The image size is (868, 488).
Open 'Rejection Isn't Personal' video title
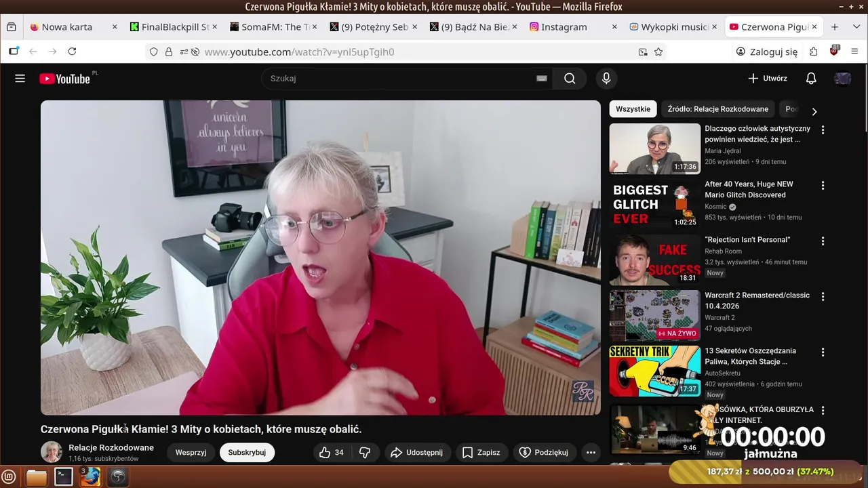747,240
